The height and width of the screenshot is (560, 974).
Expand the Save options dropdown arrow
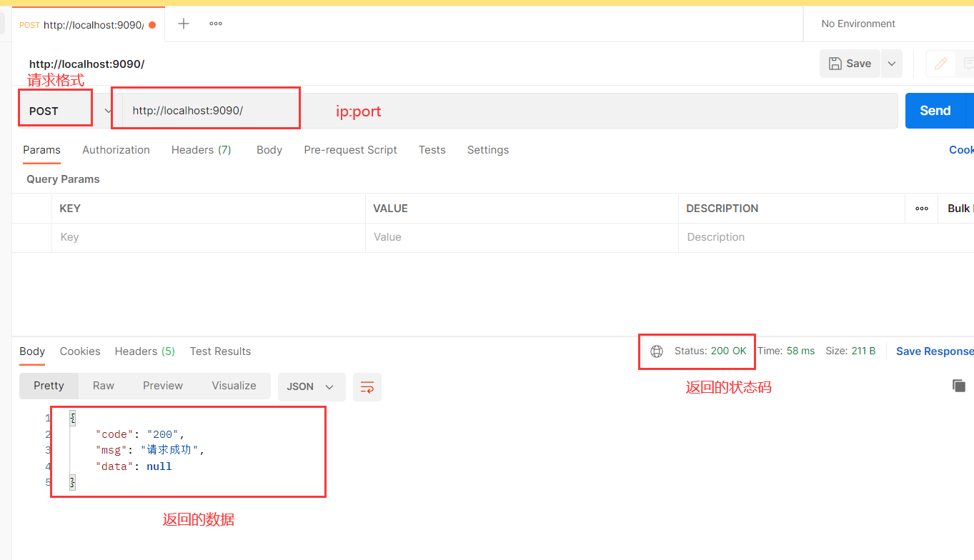[892, 64]
